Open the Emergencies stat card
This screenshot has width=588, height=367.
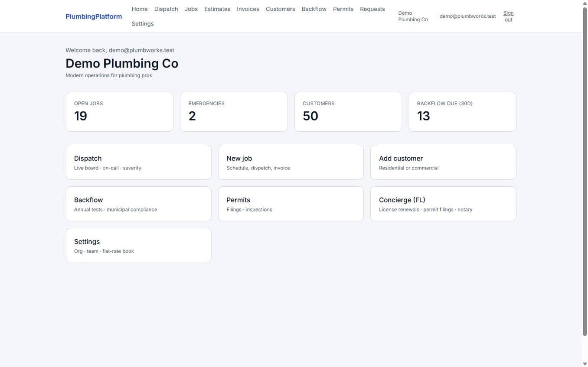point(234,112)
